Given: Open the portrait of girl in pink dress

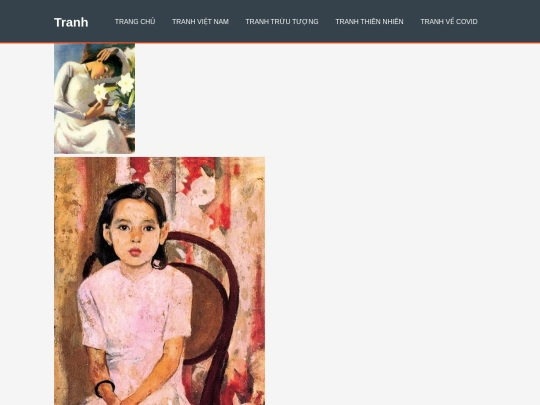Looking at the screenshot, I should [x=159, y=281].
